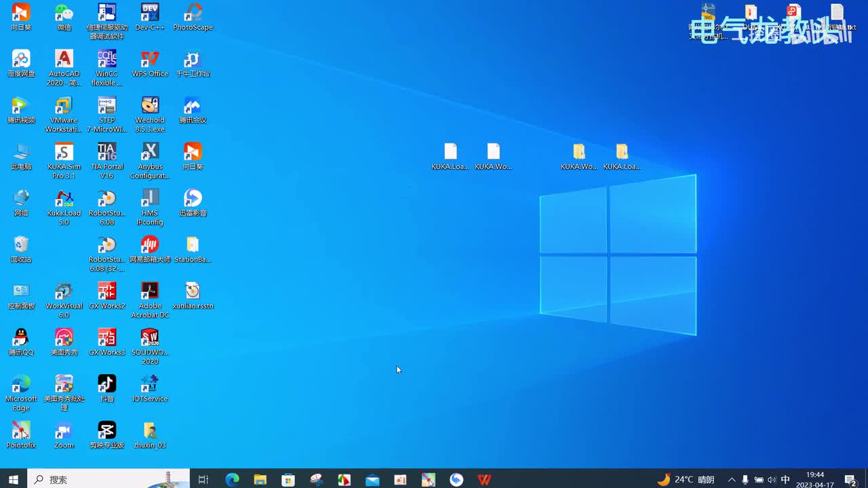Launch the KUKA.Sim Pro 3.1 shortcut
868x488 pixels.
(64, 161)
